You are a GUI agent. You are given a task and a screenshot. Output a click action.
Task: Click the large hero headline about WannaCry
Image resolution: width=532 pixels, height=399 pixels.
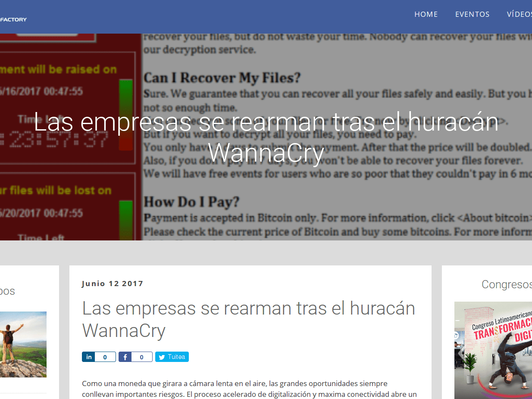(x=266, y=137)
